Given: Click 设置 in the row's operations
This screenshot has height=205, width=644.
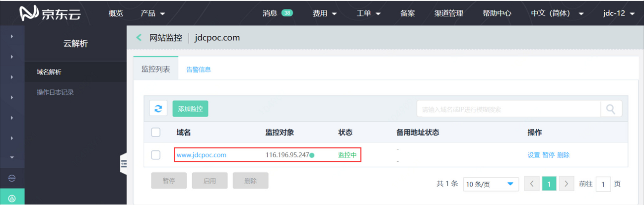Looking at the screenshot, I should [x=534, y=155].
